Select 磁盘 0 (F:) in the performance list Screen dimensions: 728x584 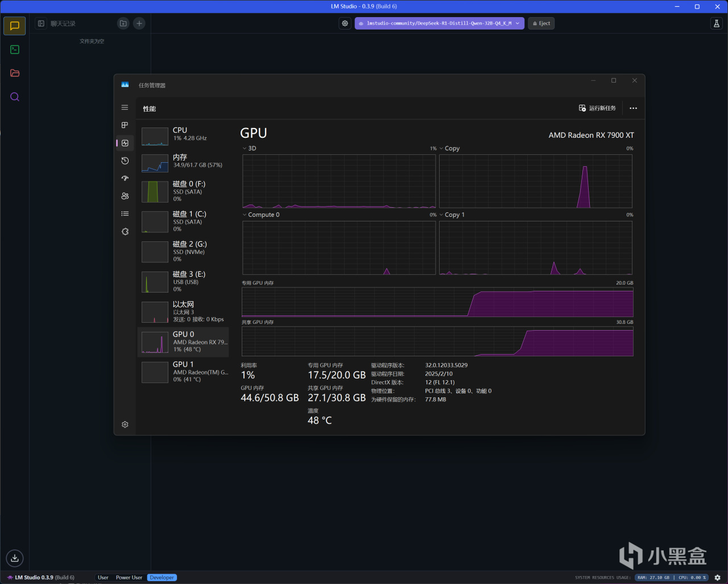pos(183,191)
